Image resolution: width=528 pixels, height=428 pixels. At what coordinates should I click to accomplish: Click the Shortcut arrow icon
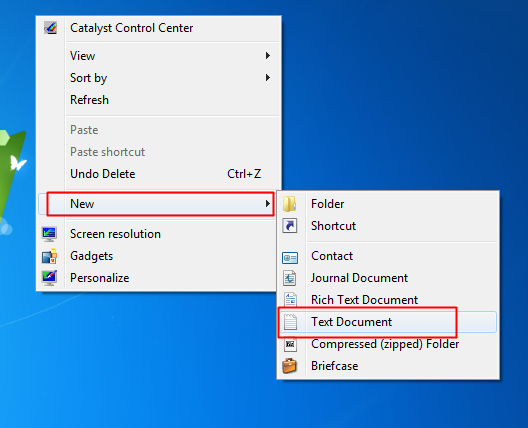point(290,226)
